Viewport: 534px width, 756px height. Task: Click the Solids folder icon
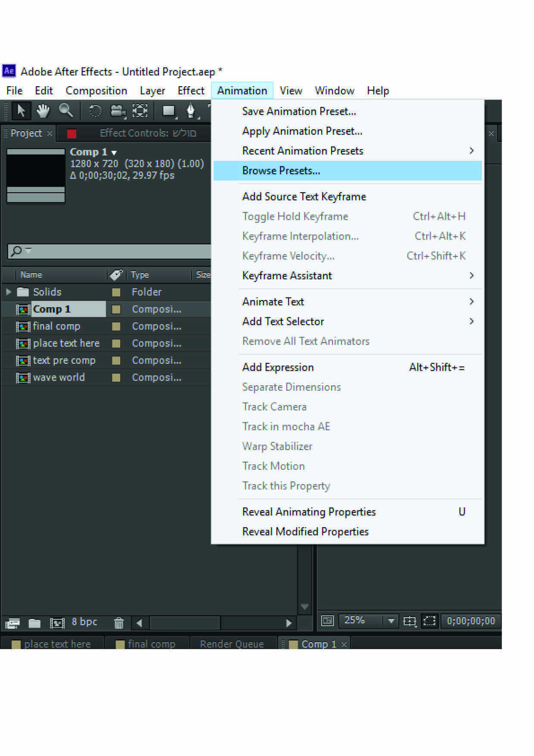23,292
